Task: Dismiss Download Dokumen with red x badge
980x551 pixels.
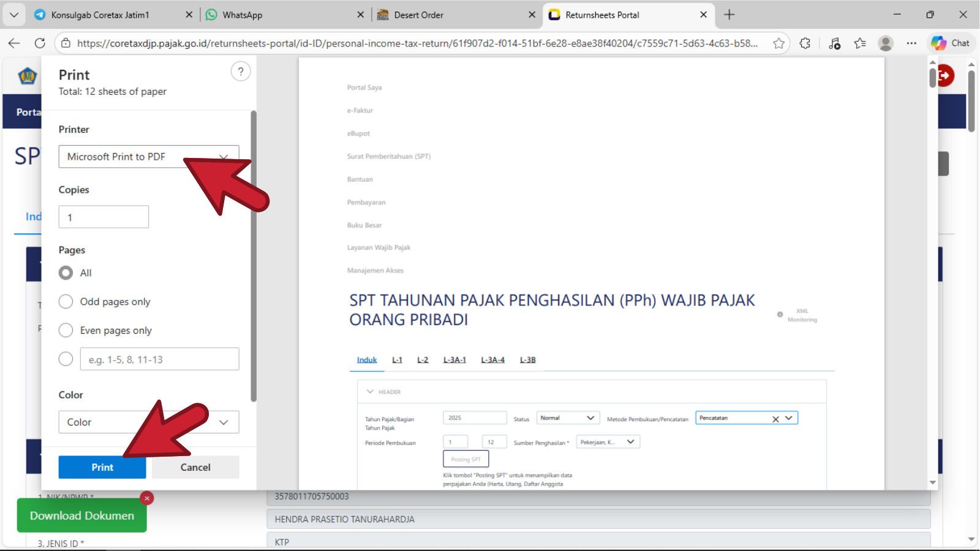Action: coord(147,498)
